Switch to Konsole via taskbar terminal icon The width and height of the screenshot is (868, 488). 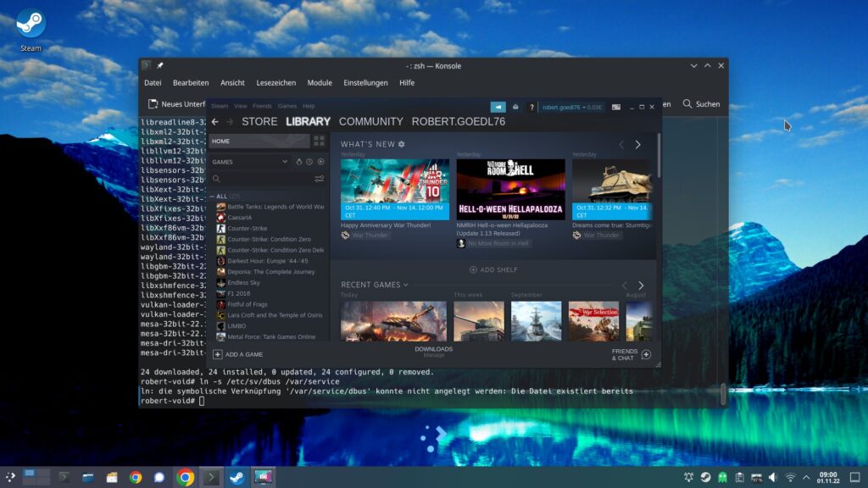[x=211, y=477]
